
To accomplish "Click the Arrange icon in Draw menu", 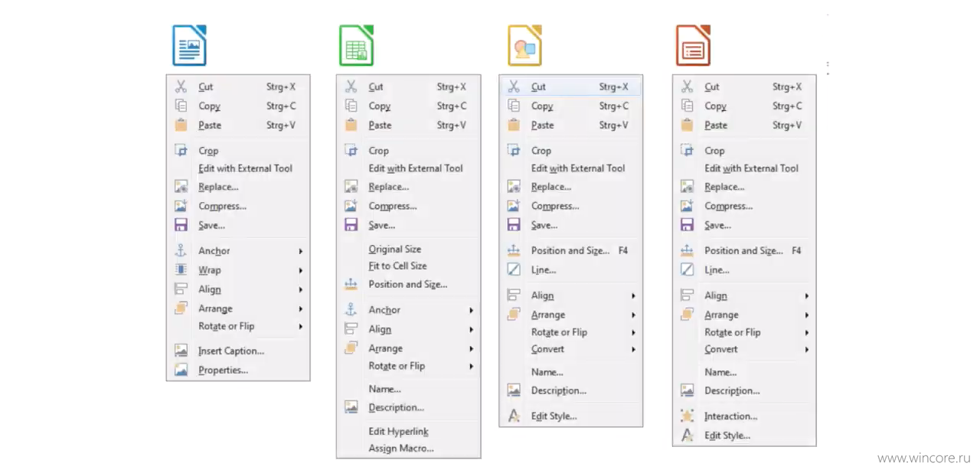I will pyautogui.click(x=514, y=314).
